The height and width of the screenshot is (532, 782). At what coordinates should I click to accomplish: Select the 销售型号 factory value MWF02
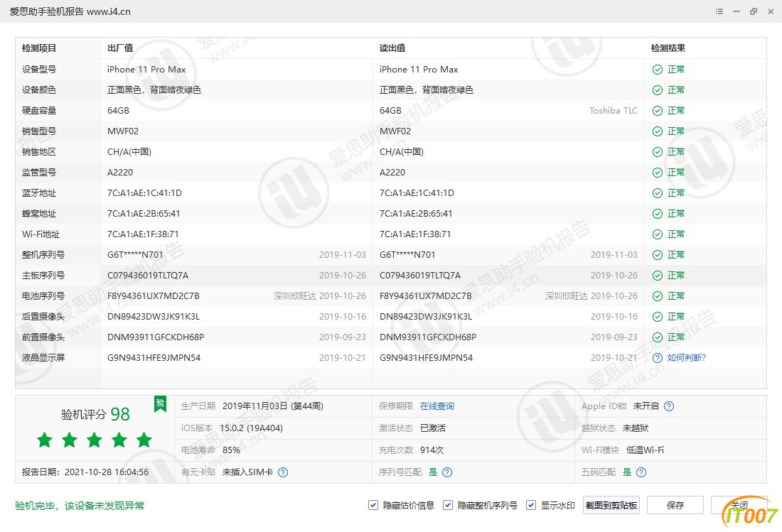click(x=123, y=131)
